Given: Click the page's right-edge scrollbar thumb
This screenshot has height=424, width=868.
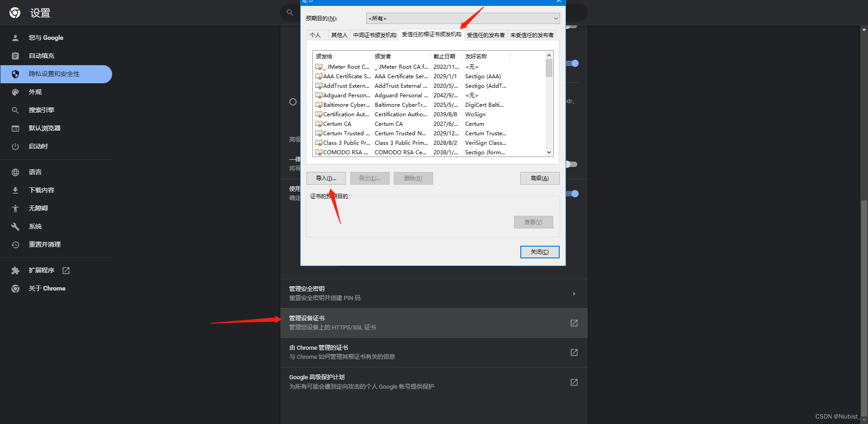Looking at the screenshot, I should [864, 308].
